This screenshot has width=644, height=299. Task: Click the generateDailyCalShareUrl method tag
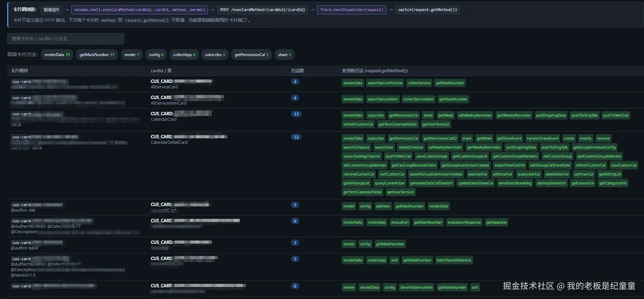click(x=431, y=183)
